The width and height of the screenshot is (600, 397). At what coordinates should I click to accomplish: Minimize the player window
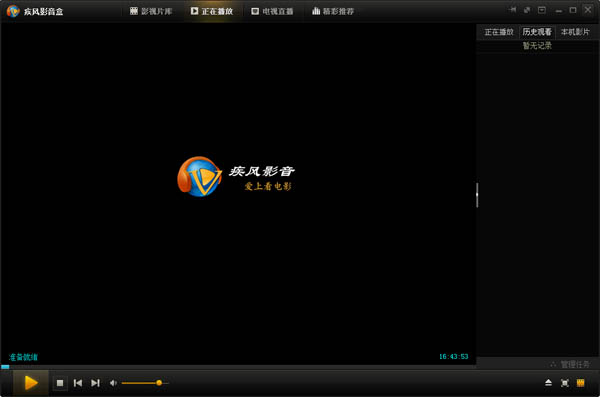(559, 10)
